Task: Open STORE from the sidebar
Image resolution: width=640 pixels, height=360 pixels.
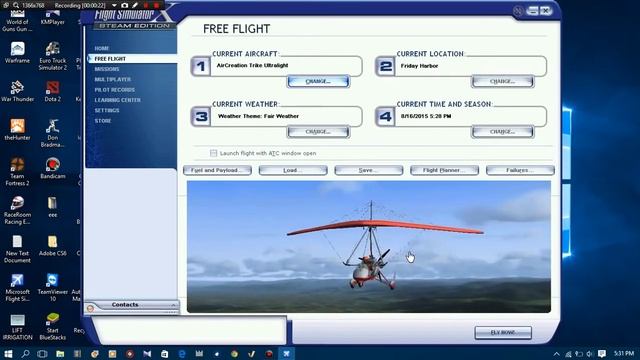Action: (103, 121)
